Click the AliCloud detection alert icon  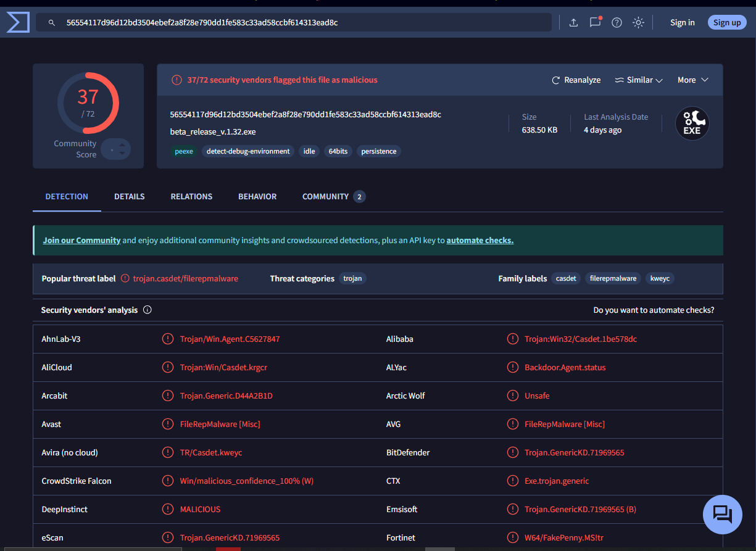click(x=167, y=367)
